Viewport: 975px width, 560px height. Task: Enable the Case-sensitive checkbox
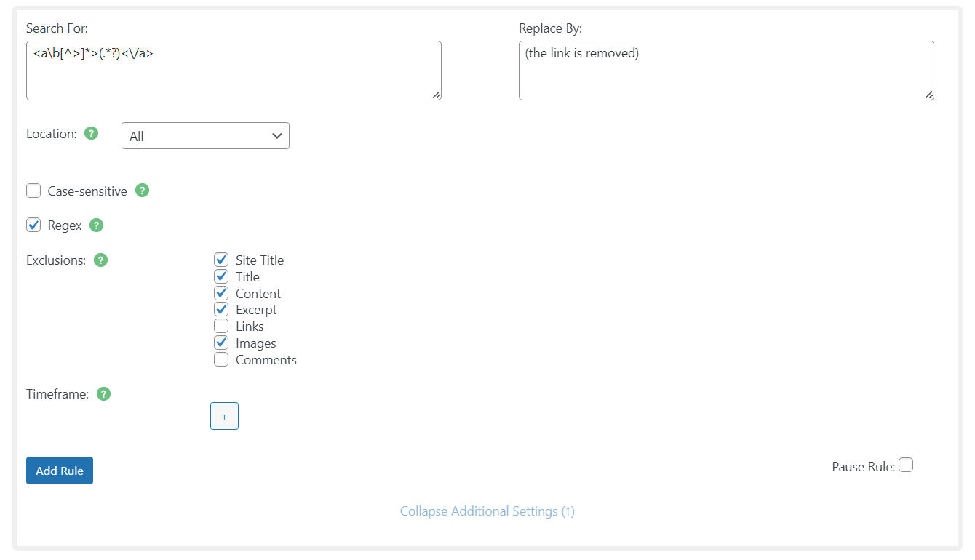pos(33,191)
